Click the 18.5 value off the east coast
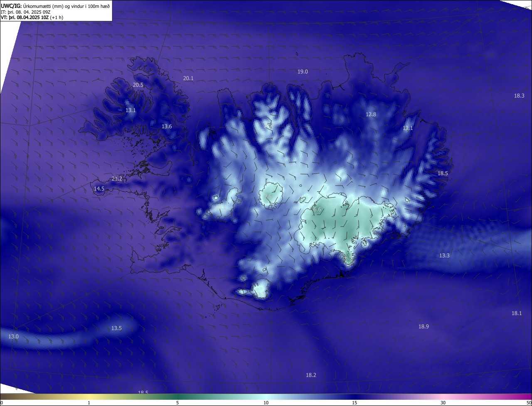Screen dimensions: 532x406 point(443,173)
